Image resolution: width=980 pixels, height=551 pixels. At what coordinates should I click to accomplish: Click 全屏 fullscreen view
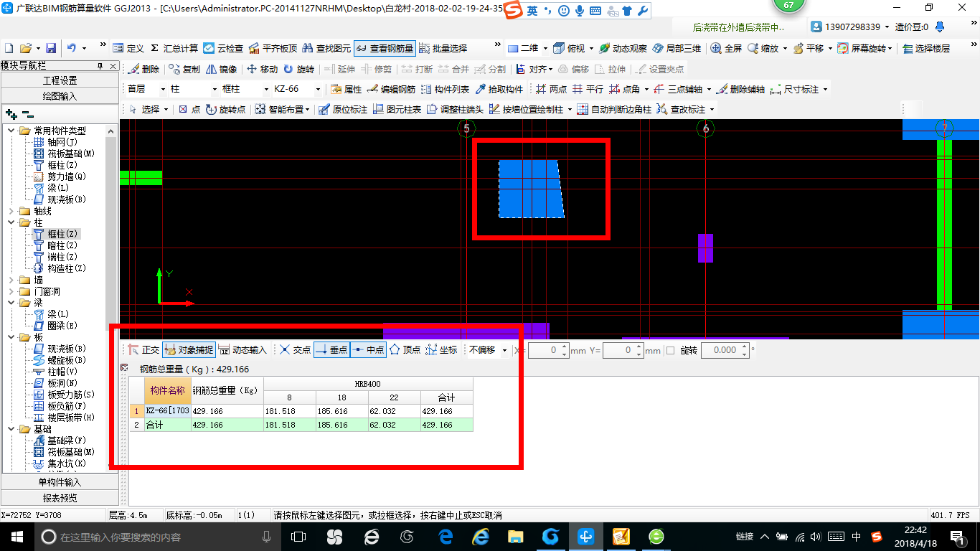pyautogui.click(x=726, y=48)
